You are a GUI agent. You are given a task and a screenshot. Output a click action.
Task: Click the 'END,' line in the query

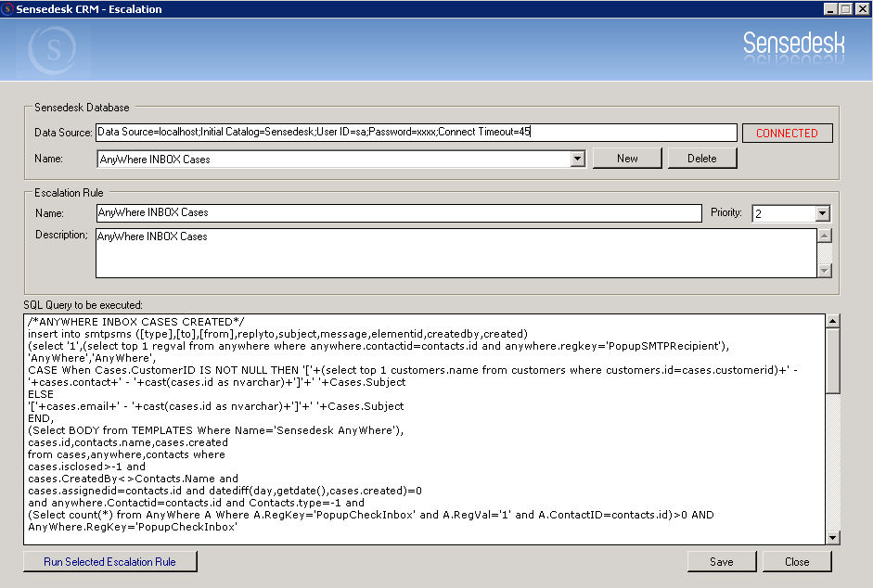tap(41, 418)
